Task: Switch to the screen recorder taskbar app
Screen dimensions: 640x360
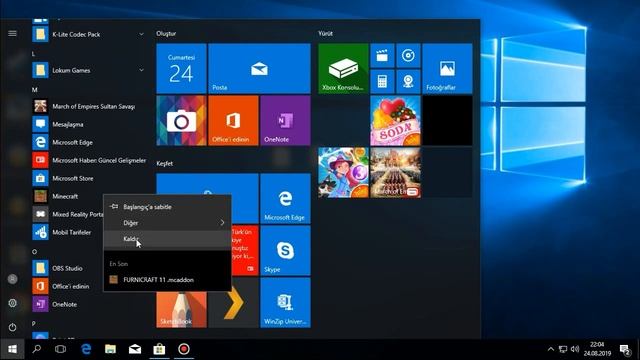Action: [184, 349]
